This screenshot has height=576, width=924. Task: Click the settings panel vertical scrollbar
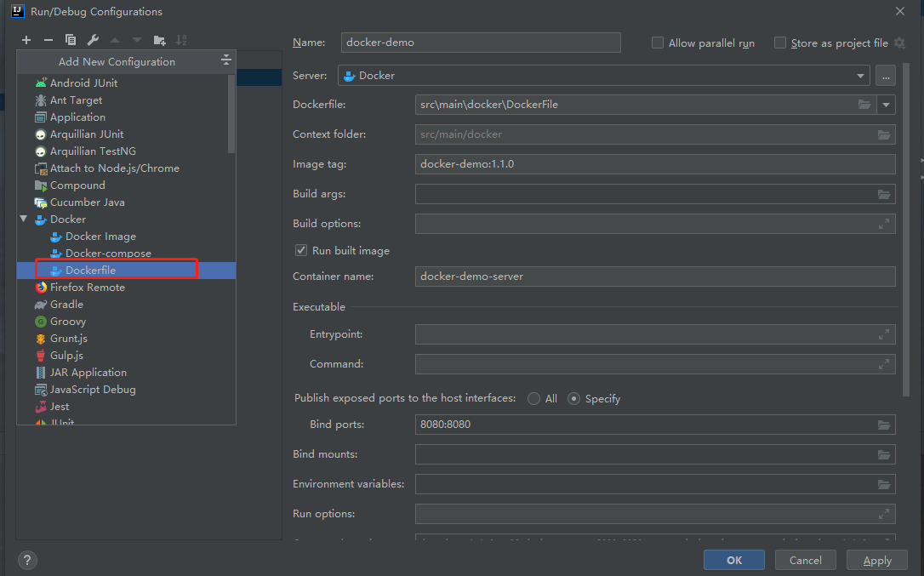point(906,229)
